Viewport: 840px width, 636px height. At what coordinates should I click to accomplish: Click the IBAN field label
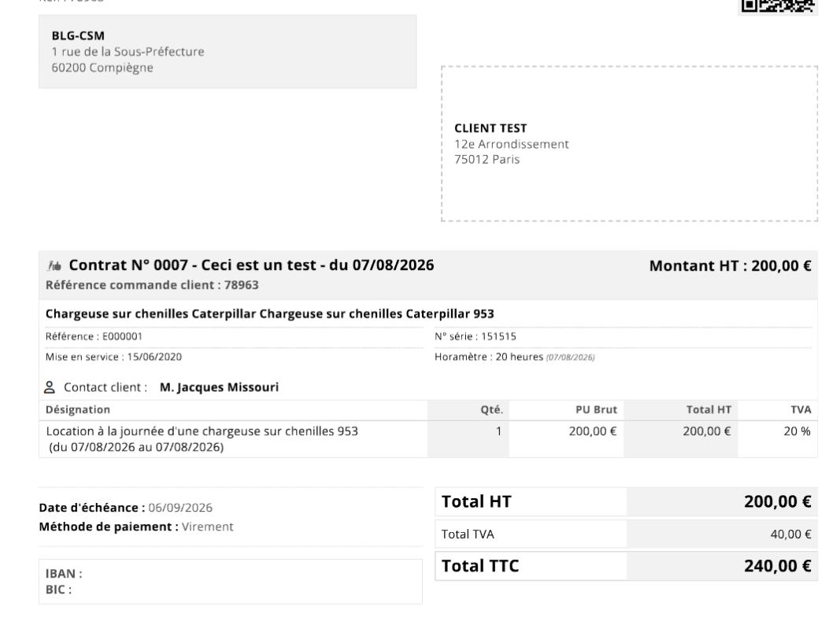point(64,574)
